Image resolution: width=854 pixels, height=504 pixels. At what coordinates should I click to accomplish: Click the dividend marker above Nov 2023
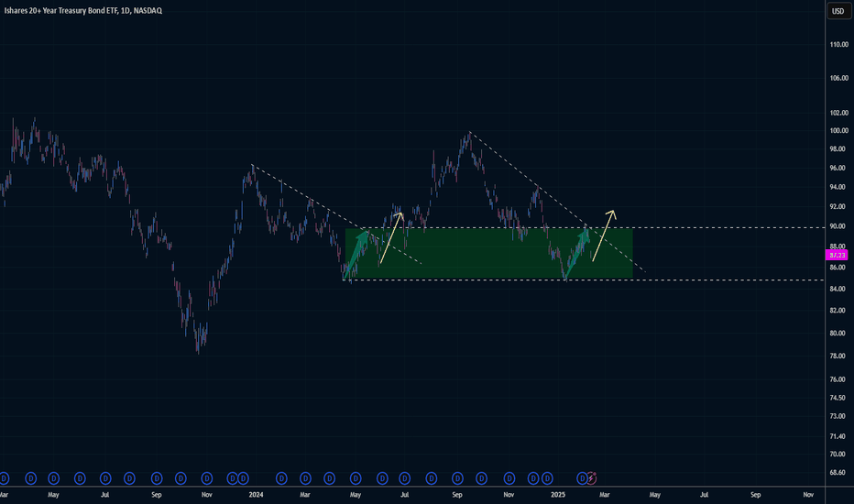coord(207,478)
